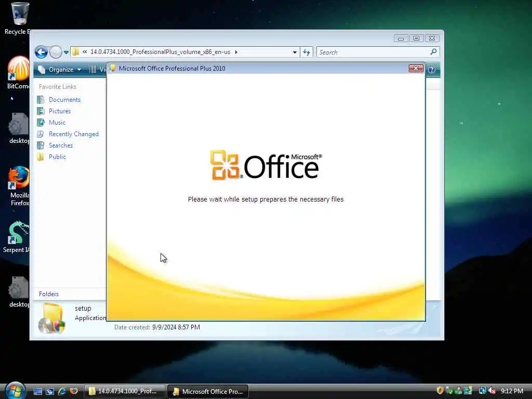Screen dimensions: 532x399
Task: Launch Internet Explorer from quick launch
Action: (62, 391)
